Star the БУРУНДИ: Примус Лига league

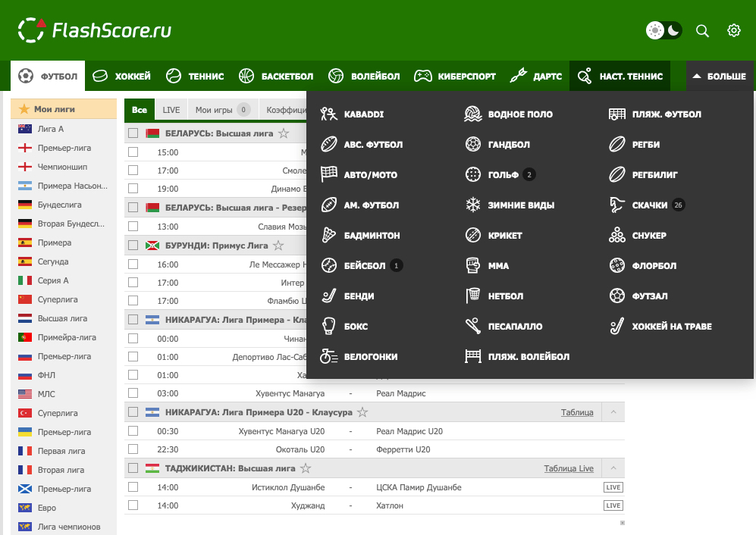pyautogui.click(x=278, y=246)
